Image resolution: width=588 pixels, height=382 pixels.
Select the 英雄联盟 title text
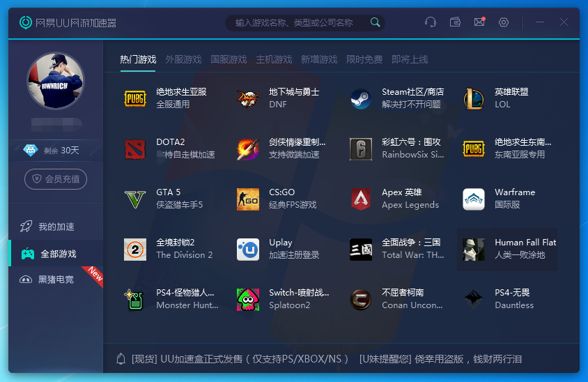point(511,92)
